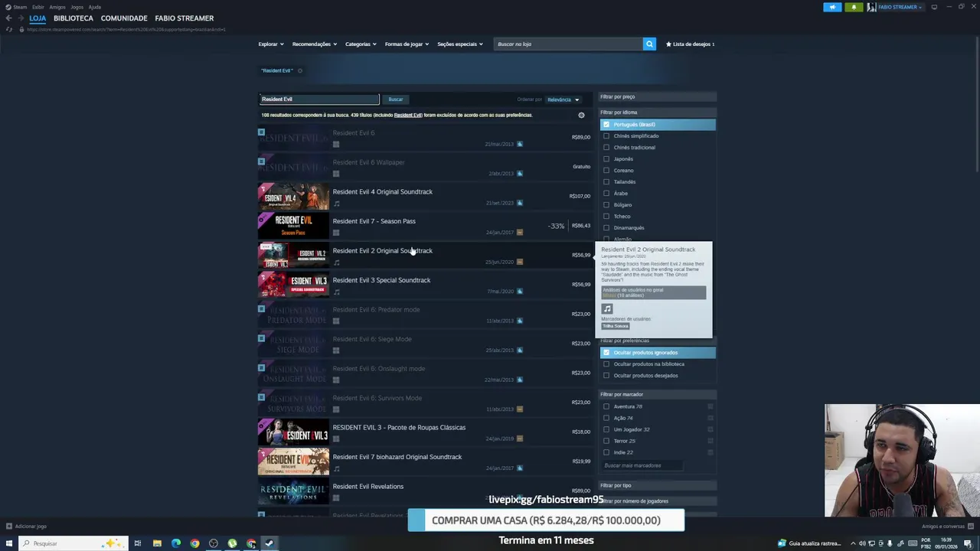Click Amigos e conversas
Image resolution: width=980 pixels, height=551 pixels.
(946, 527)
